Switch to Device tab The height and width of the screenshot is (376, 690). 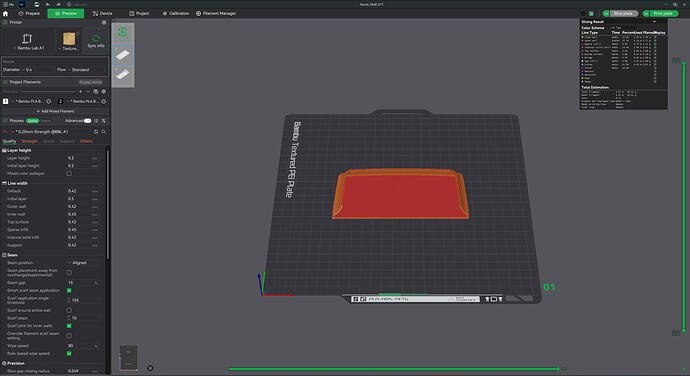click(103, 14)
